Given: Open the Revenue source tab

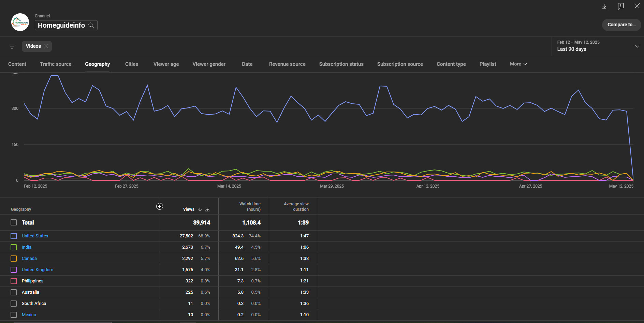Looking at the screenshot, I should pyautogui.click(x=287, y=64).
